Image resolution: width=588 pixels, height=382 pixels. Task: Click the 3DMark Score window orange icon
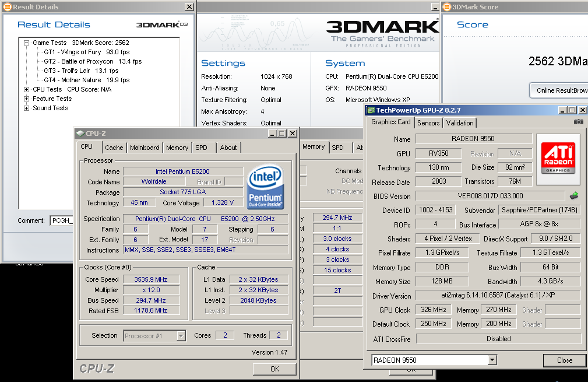click(x=446, y=7)
